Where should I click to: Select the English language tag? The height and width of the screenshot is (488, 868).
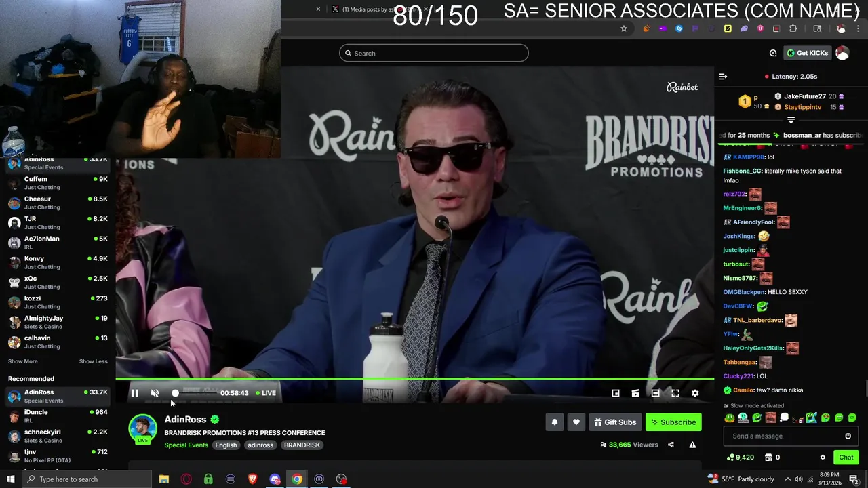click(x=226, y=445)
